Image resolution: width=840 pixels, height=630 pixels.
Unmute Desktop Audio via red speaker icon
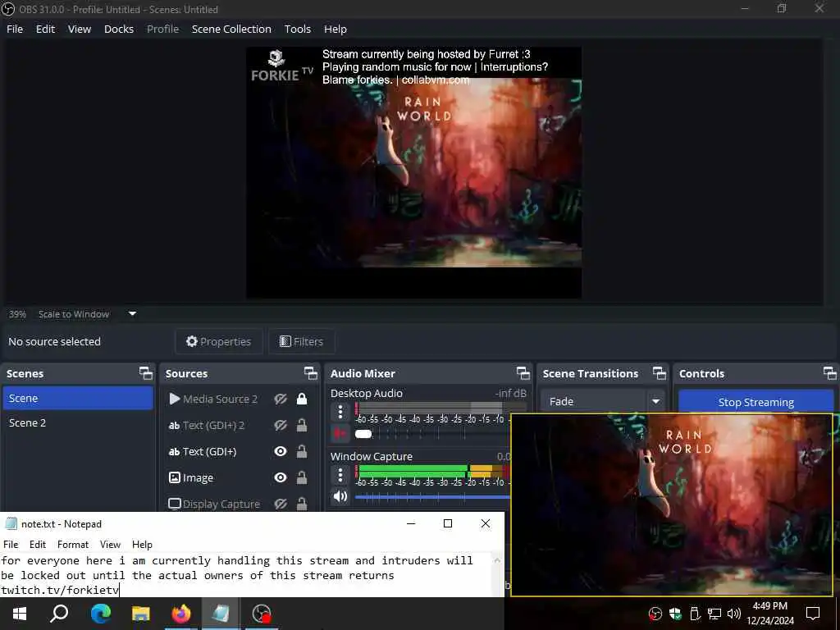(x=340, y=433)
